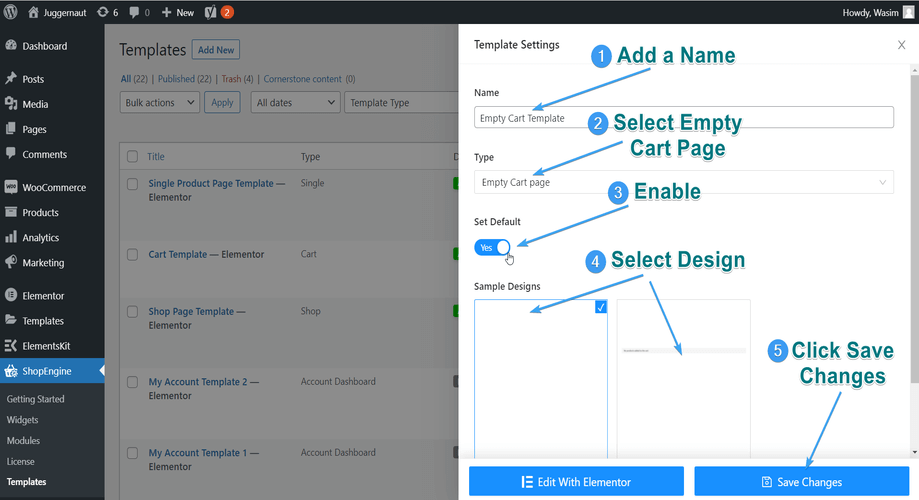Uncheck the first sample design checkmark
This screenshot has width=919, height=500.
[601, 307]
